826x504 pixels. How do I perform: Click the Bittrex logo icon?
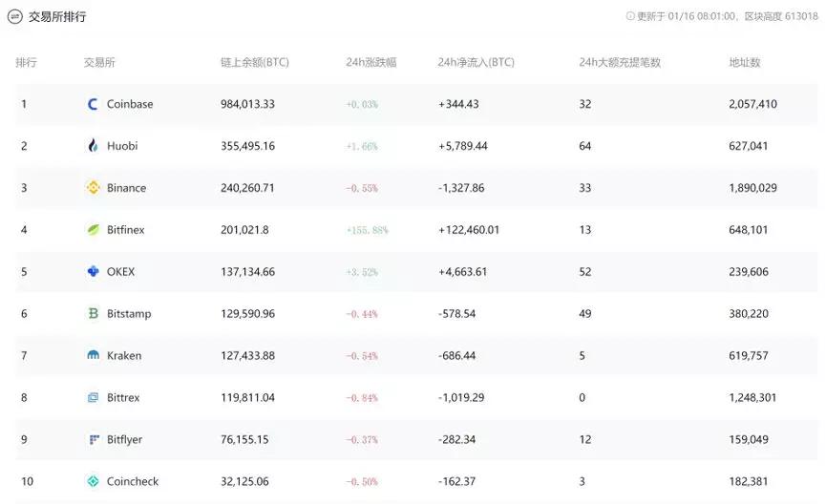[x=94, y=397]
